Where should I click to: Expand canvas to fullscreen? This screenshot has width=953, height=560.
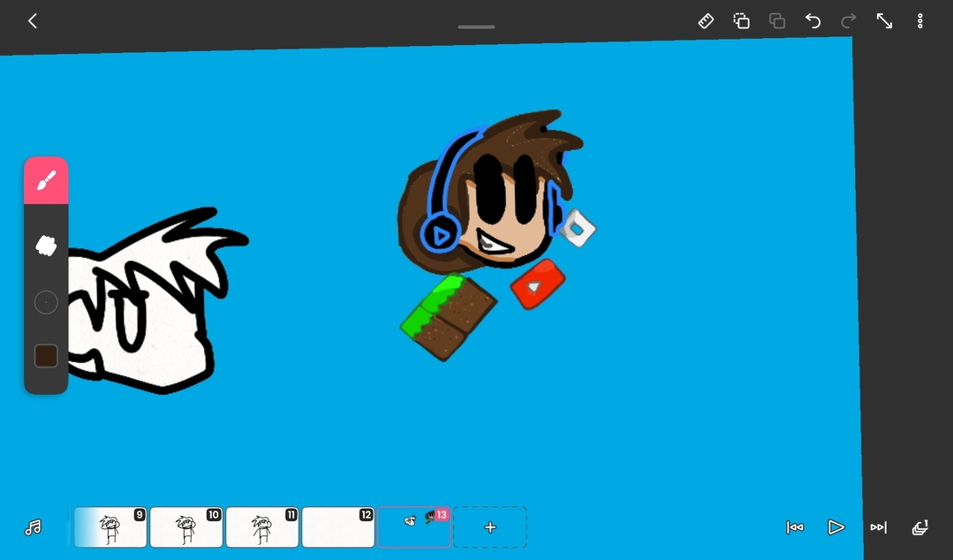tap(884, 21)
